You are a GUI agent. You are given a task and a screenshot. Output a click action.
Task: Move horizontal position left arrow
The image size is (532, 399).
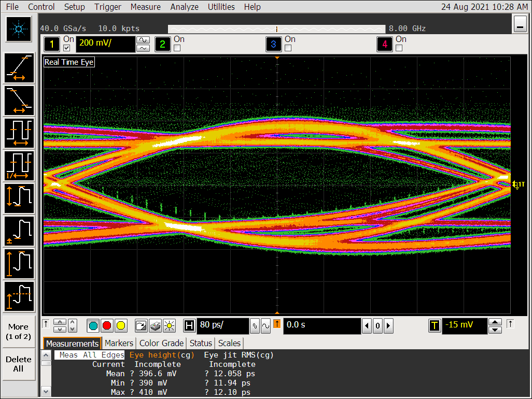(x=367, y=326)
